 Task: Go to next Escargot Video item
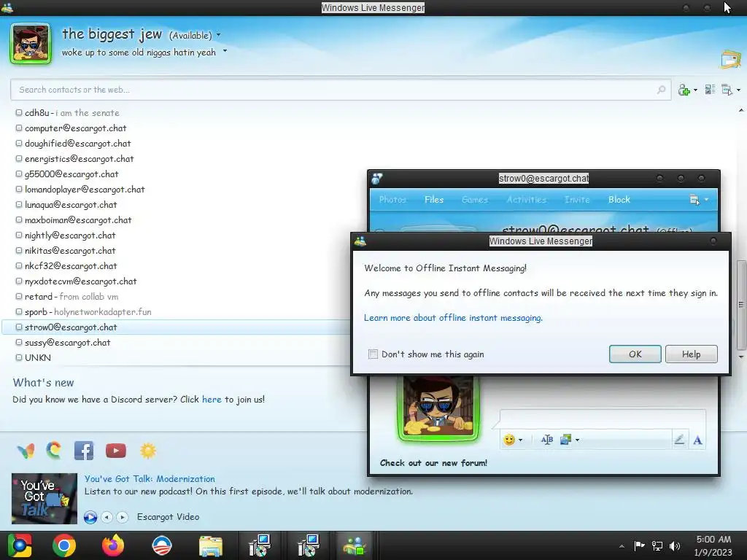click(x=123, y=517)
